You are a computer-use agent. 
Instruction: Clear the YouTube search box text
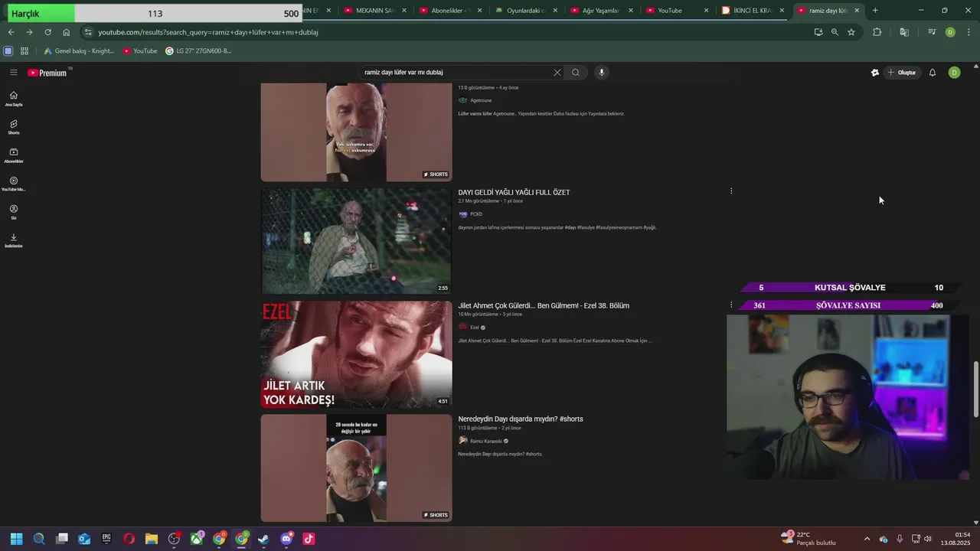pyautogui.click(x=557, y=72)
